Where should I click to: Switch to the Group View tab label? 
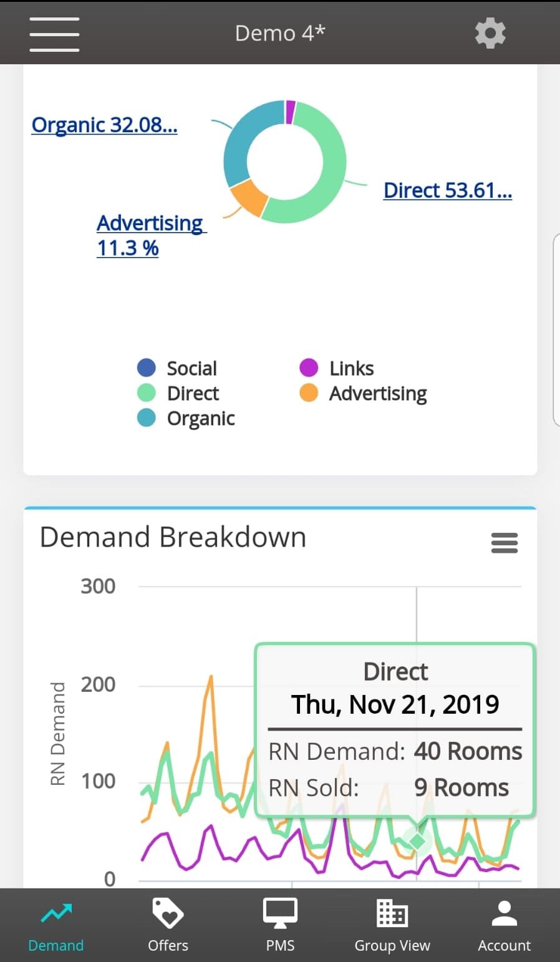(x=392, y=945)
